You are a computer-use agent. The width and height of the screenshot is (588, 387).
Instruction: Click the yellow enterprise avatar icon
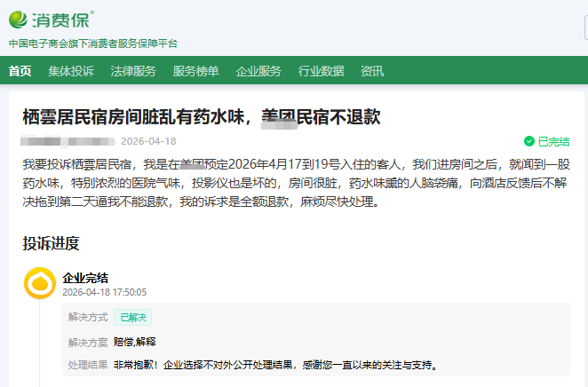[40, 283]
